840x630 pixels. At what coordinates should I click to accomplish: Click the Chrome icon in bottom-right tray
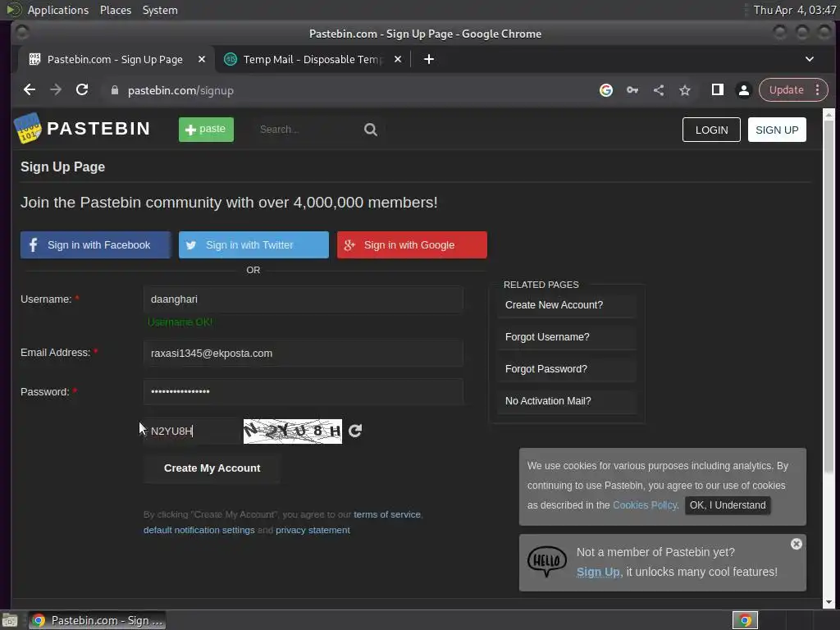(745, 620)
